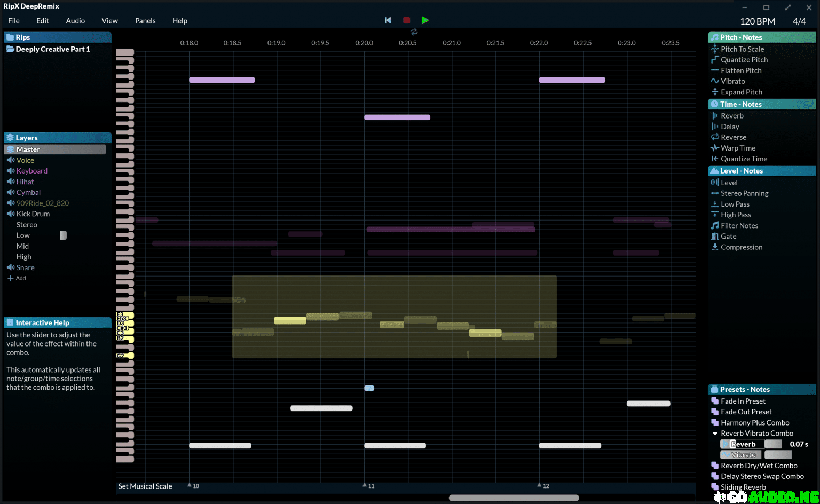
Task: Click the rewind to start button
Action: point(388,20)
